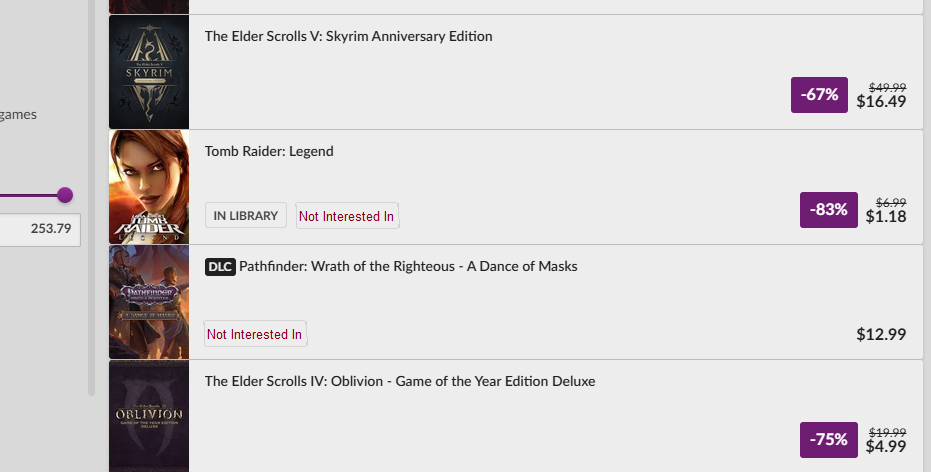Open the Skyrim Anniversary Edition cover thumbnail
Image resolution: width=931 pixels, height=472 pixels.
[x=149, y=72]
